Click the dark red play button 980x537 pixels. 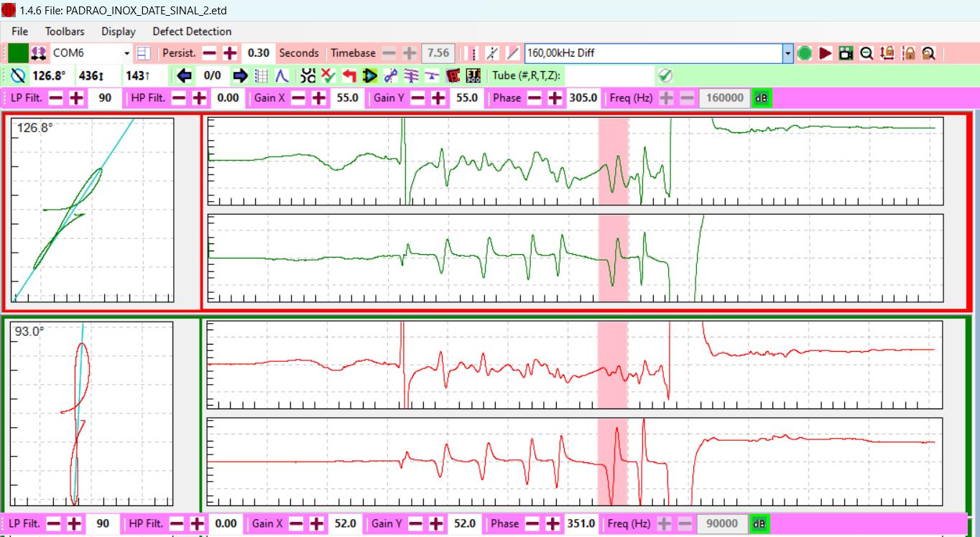click(x=826, y=53)
